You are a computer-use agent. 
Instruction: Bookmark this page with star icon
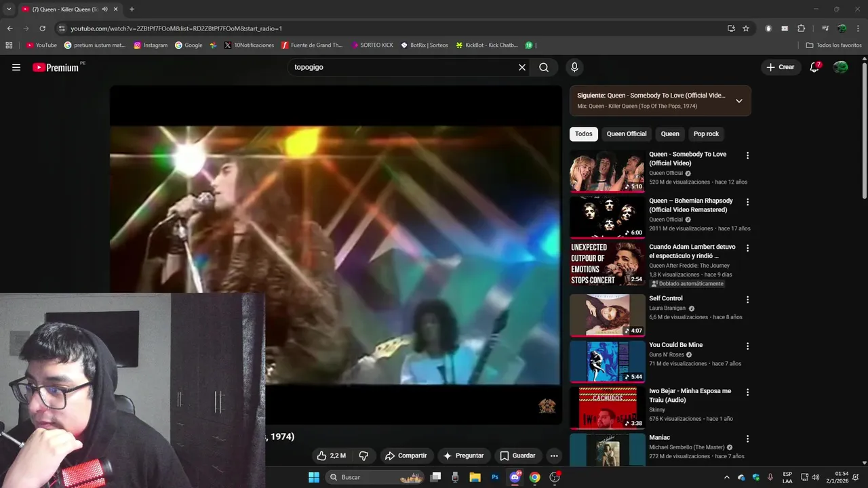[x=746, y=28]
